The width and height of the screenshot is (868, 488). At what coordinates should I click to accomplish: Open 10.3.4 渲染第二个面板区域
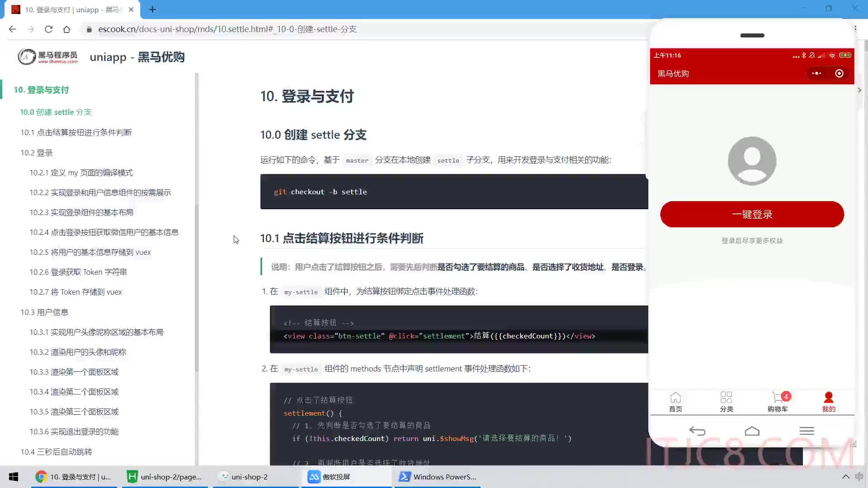74,392
